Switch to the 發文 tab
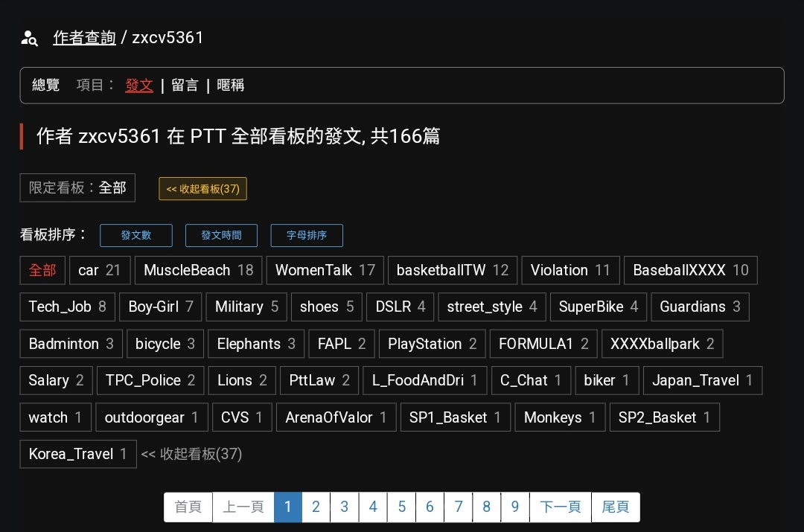 click(x=139, y=86)
